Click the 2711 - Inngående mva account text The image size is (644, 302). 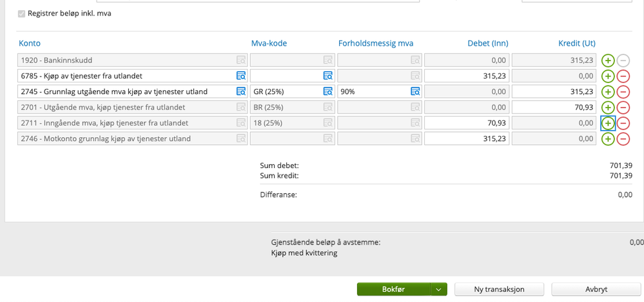coord(104,123)
